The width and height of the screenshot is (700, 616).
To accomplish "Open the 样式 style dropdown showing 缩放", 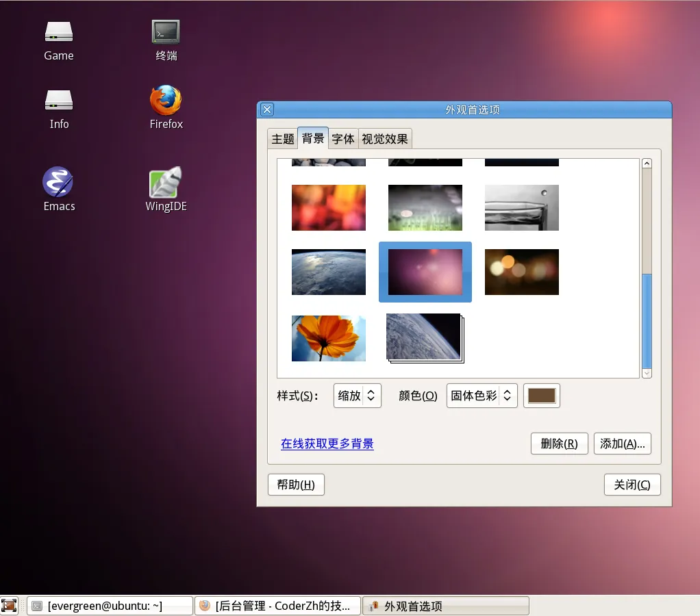I will 357,396.
